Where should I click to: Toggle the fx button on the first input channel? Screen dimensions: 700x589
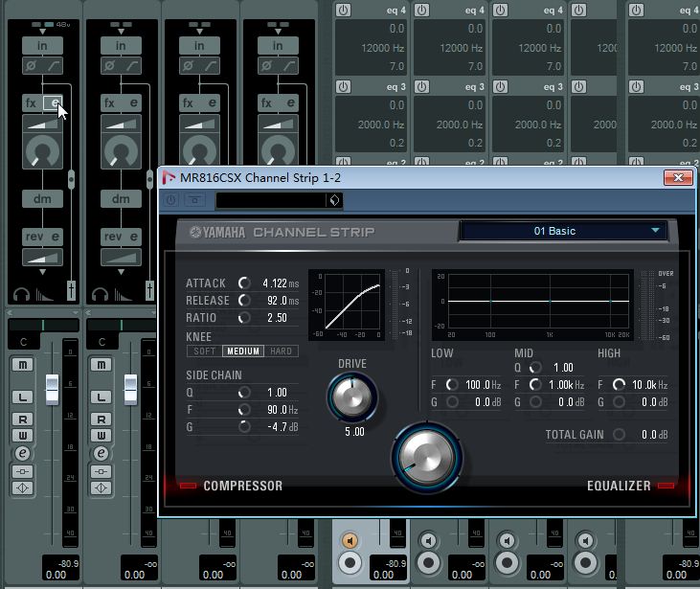point(32,103)
